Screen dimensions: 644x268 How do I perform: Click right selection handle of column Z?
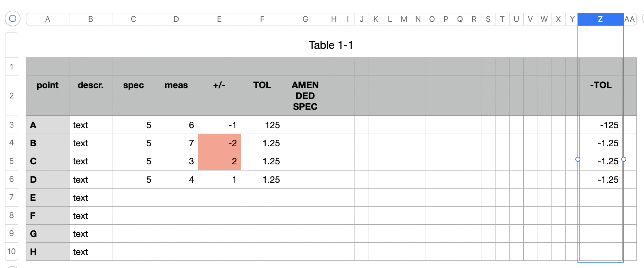[624, 159]
